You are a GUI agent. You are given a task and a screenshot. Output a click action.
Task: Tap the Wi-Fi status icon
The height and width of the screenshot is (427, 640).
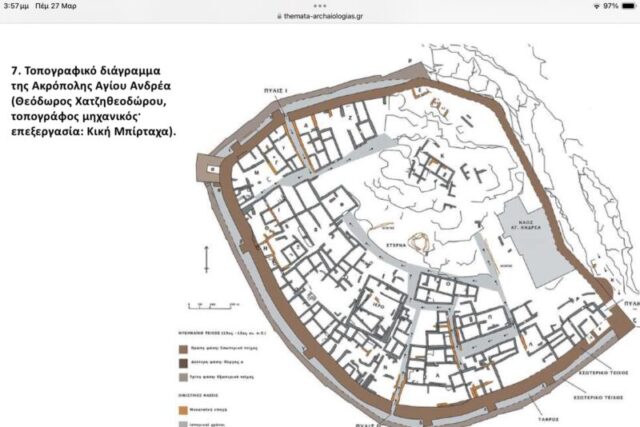pyautogui.click(x=597, y=6)
